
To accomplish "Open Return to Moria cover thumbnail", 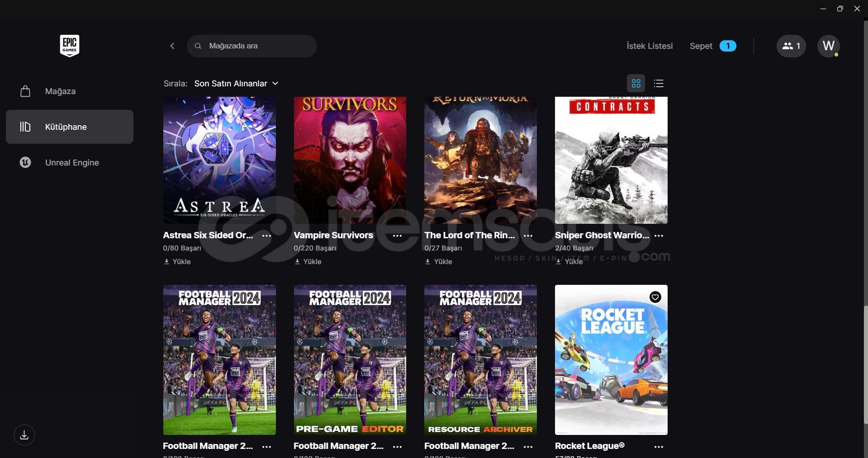I will pyautogui.click(x=480, y=160).
